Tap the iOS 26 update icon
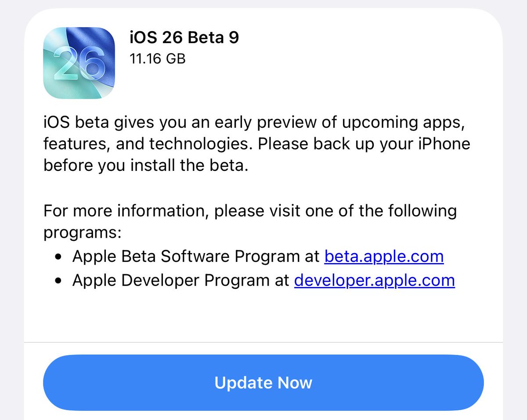The image size is (527, 420). (79, 63)
